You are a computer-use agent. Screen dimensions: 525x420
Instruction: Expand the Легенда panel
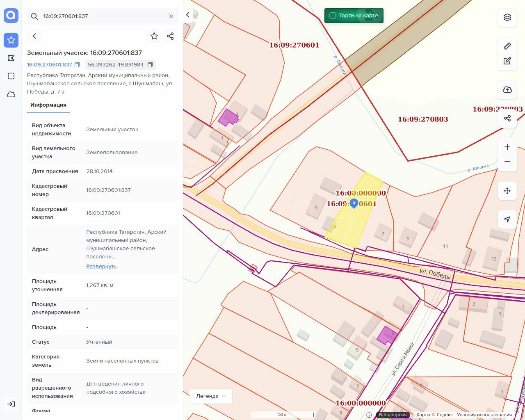(211, 396)
